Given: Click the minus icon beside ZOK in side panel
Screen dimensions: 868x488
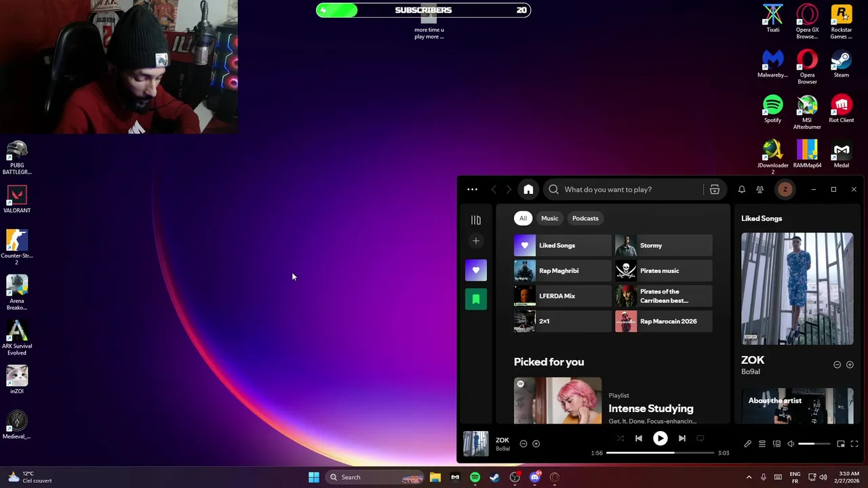Looking at the screenshot, I should coord(837,365).
